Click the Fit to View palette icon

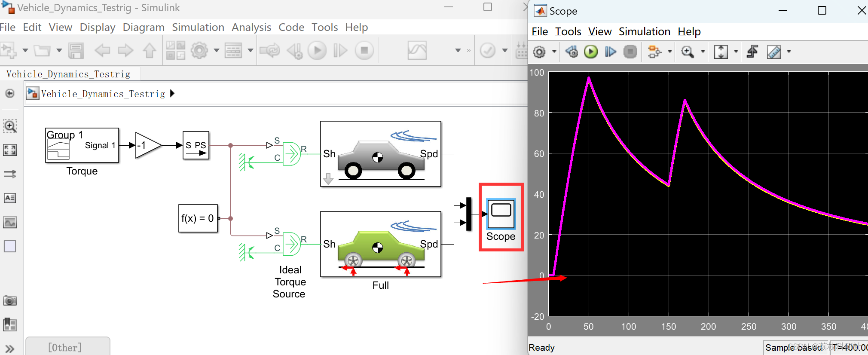point(10,150)
